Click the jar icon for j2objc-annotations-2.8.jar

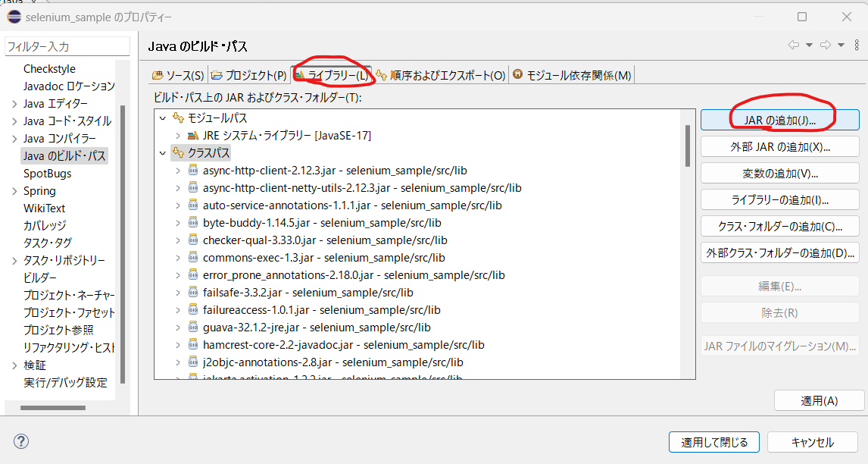tap(192, 362)
